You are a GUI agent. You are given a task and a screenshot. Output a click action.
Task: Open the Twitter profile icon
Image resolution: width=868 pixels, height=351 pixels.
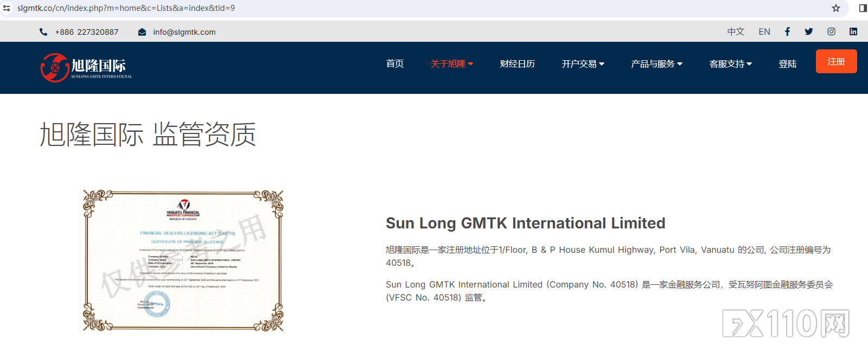pyautogui.click(x=809, y=31)
